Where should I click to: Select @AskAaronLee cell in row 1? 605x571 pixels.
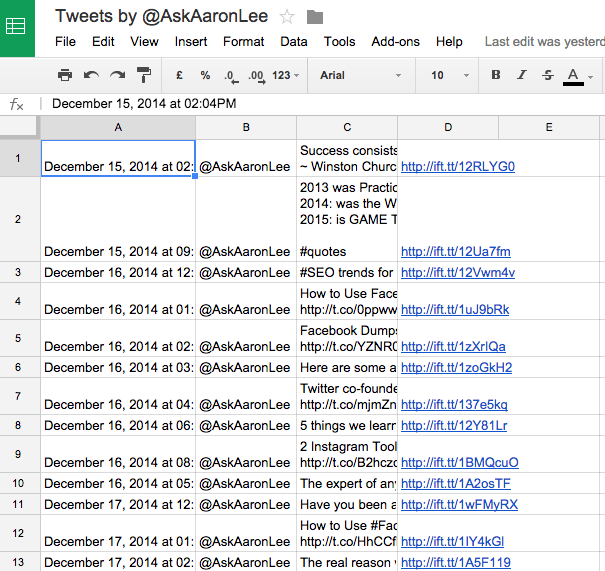(246, 158)
